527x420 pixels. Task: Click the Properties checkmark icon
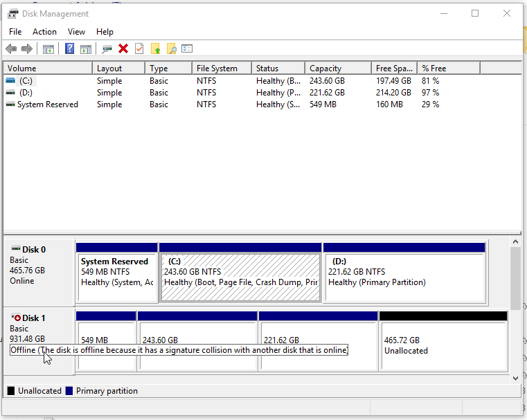(x=139, y=48)
